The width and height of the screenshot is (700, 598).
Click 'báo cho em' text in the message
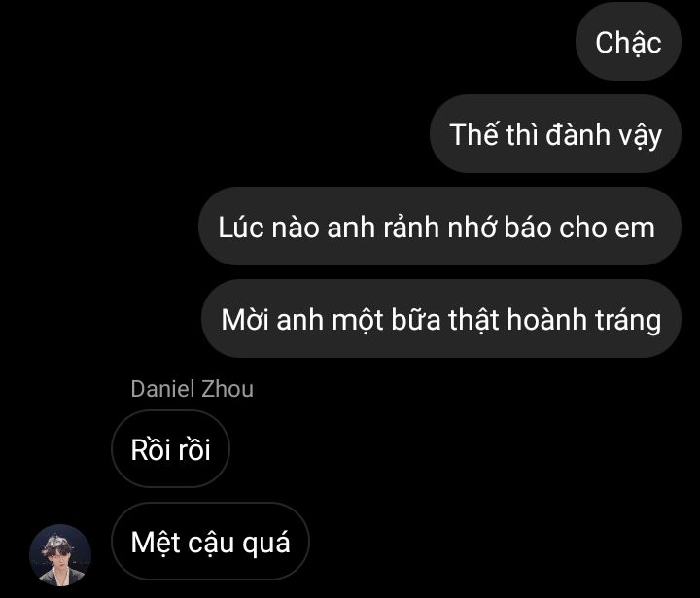(579, 227)
